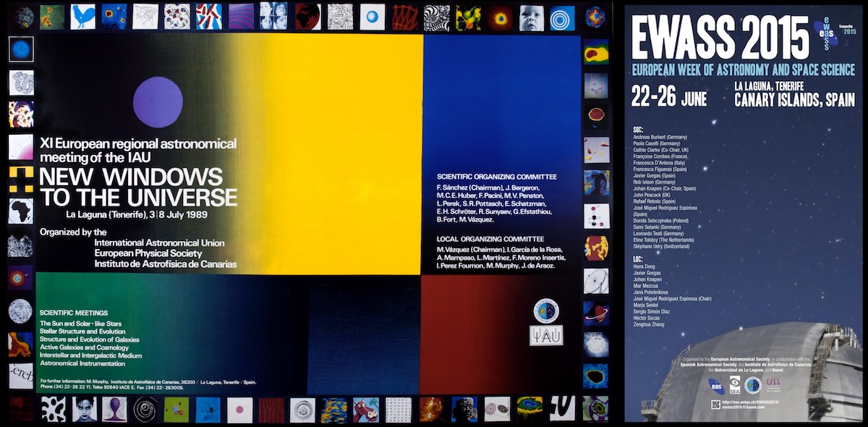
Task: Click the round IAC emblem above IAU logo
Action: point(546,310)
